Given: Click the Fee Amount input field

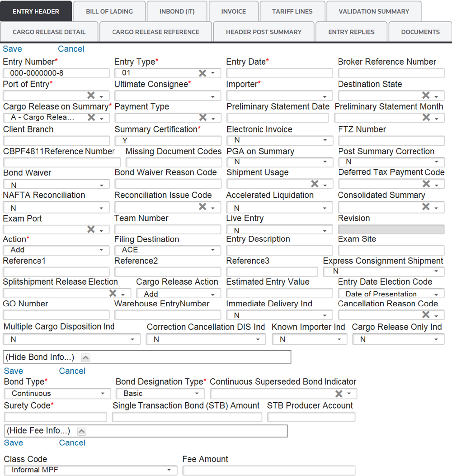Looking at the screenshot, I should tap(269, 471).
